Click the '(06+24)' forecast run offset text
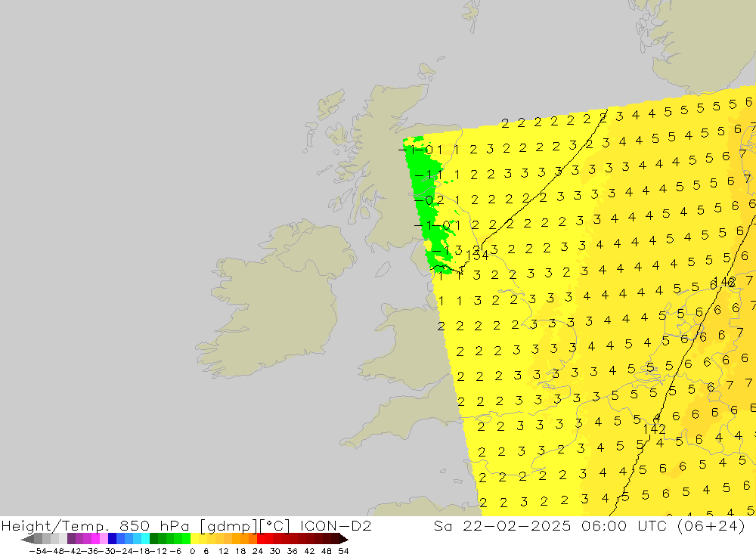Viewport: 756px width, 554px height. pyautogui.click(x=711, y=525)
